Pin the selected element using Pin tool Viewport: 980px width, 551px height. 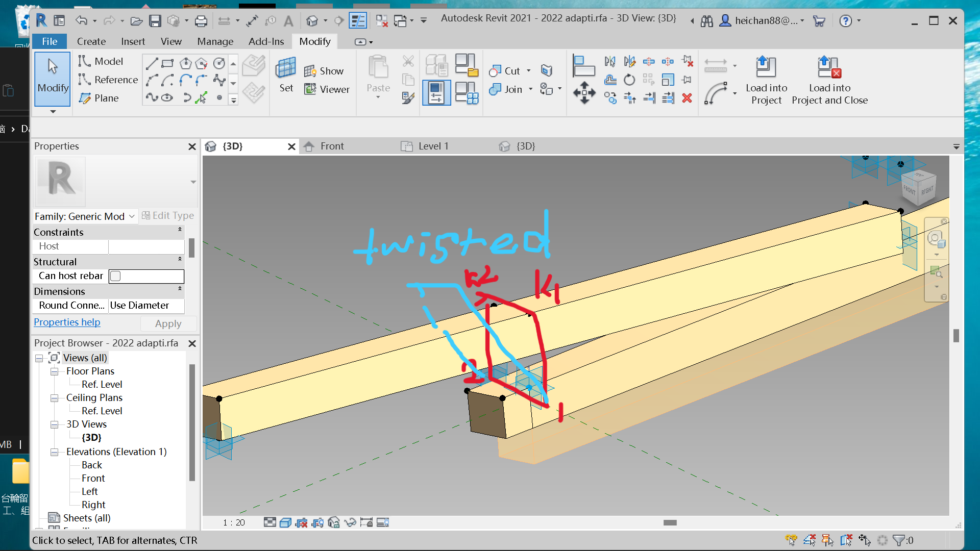(x=686, y=80)
